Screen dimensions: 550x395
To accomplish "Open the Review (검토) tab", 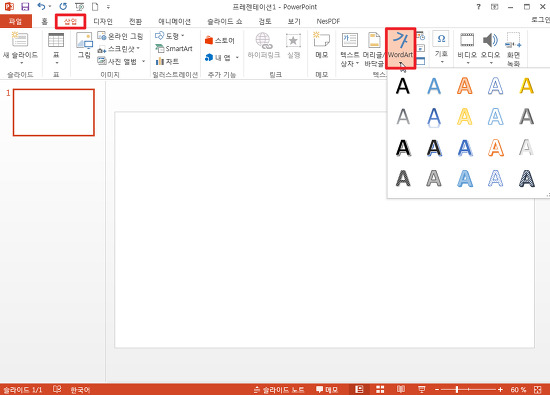I will [x=265, y=21].
